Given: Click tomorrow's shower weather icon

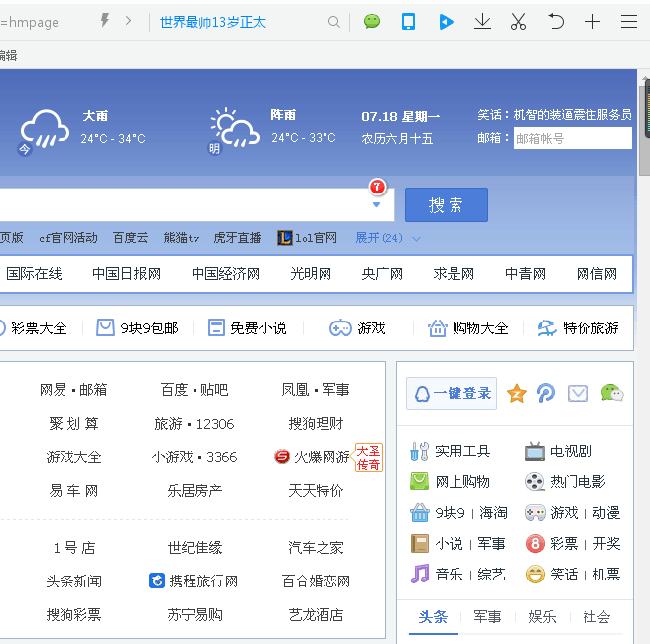Looking at the screenshot, I should tap(235, 128).
